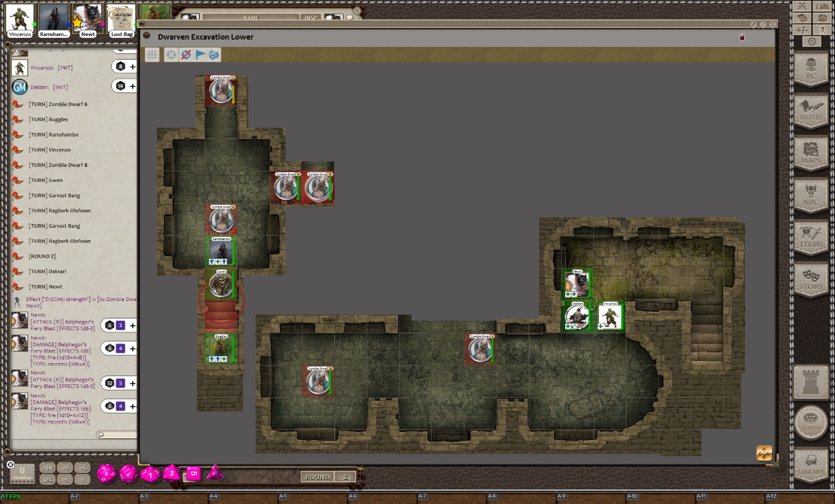
Task: Open the castle tower sidebar button
Action: [811, 383]
